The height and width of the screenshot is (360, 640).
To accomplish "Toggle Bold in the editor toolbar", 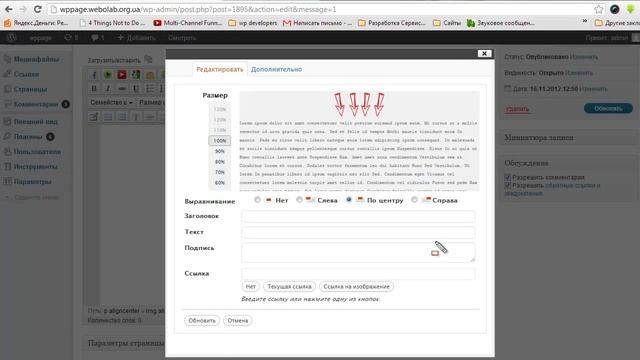I will click(94, 88).
